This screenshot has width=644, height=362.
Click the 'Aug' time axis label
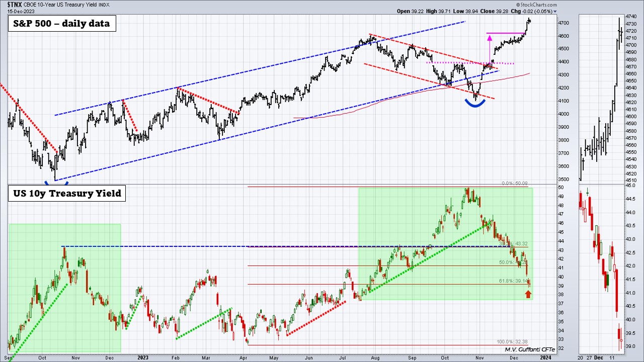point(376,357)
